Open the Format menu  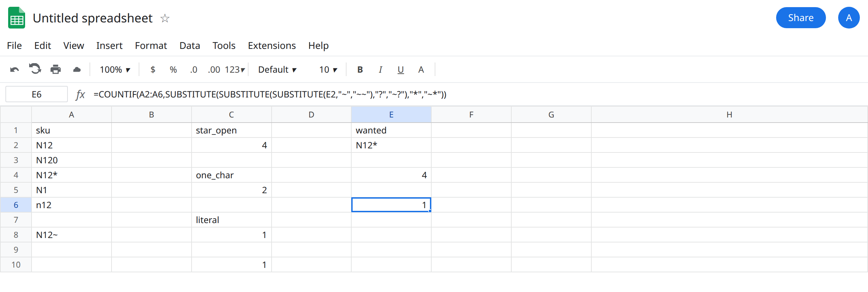coord(151,45)
